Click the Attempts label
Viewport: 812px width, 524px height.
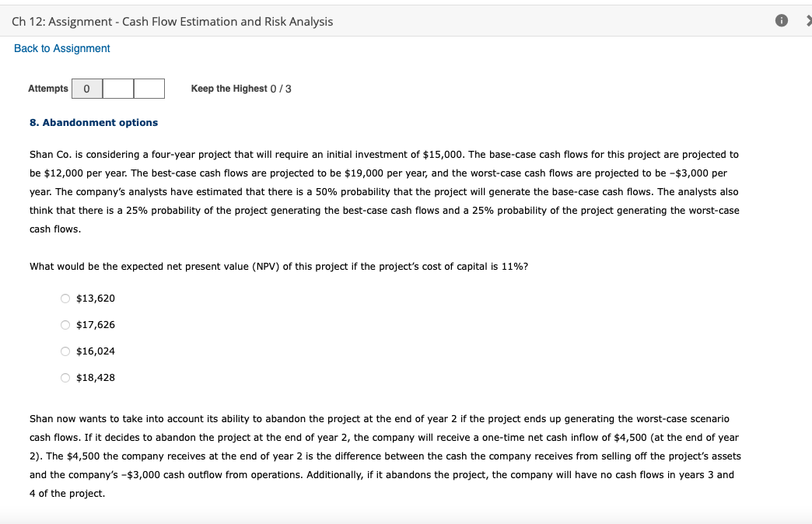point(47,88)
